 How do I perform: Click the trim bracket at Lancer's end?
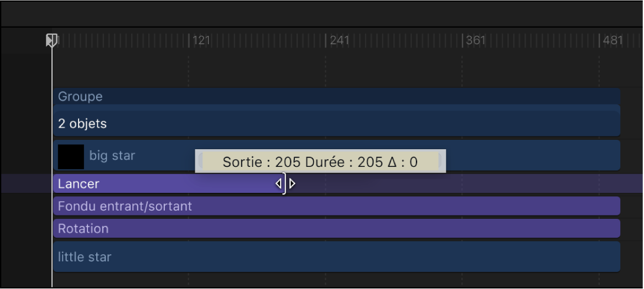(x=285, y=183)
